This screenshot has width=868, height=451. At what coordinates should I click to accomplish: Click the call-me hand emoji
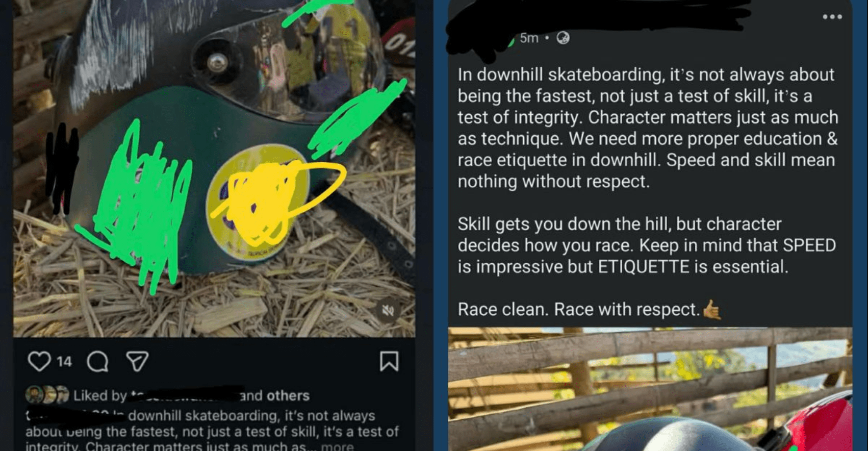(712, 309)
